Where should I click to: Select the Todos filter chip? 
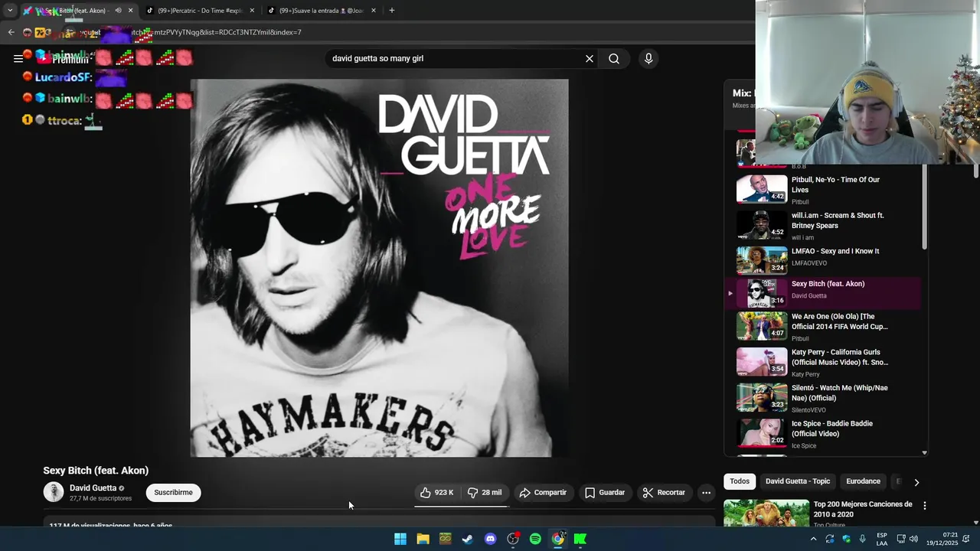(740, 481)
